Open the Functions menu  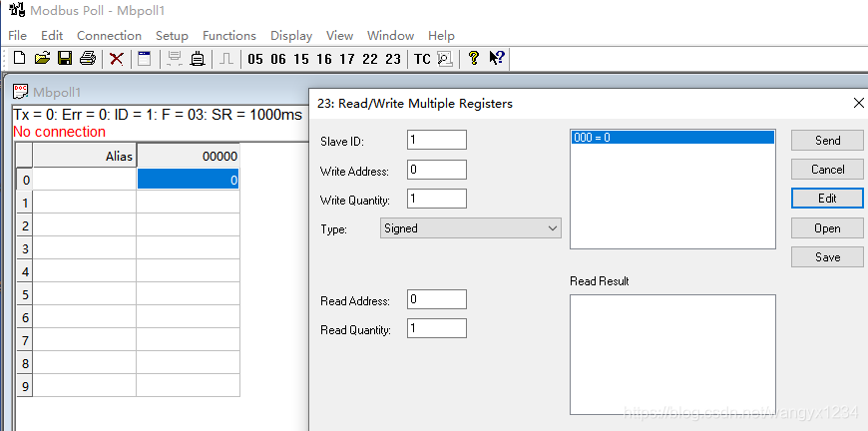[229, 35]
